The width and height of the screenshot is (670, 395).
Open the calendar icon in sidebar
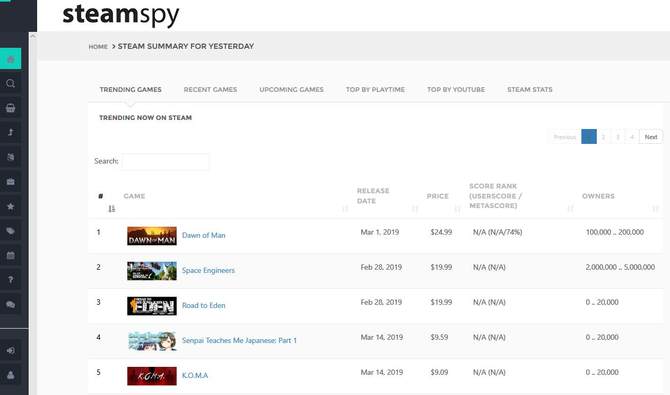coord(11,256)
